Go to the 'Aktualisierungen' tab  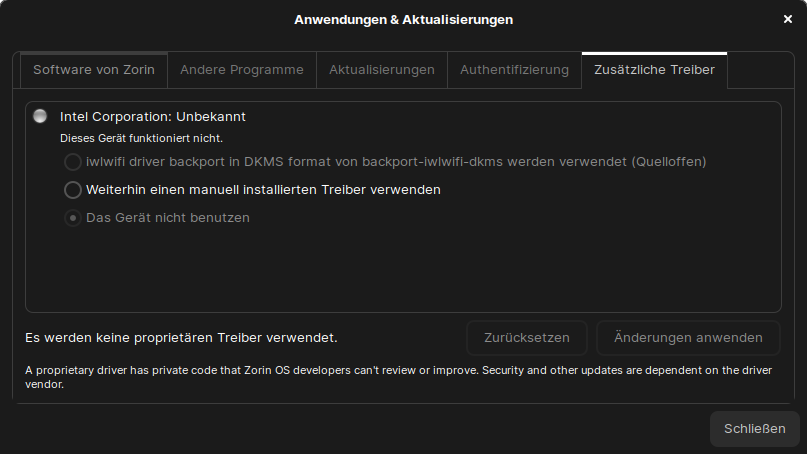tap(381, 70)
